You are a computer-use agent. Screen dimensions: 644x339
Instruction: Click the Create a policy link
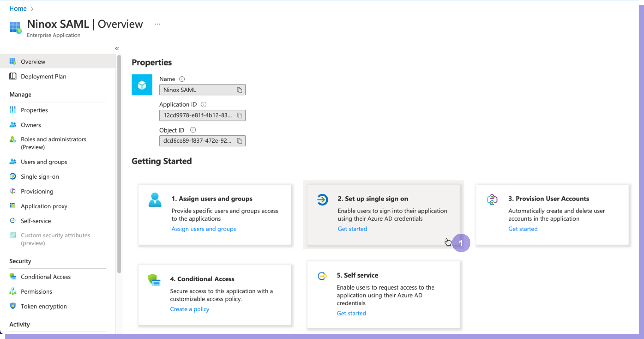click(x=190, y=309)
